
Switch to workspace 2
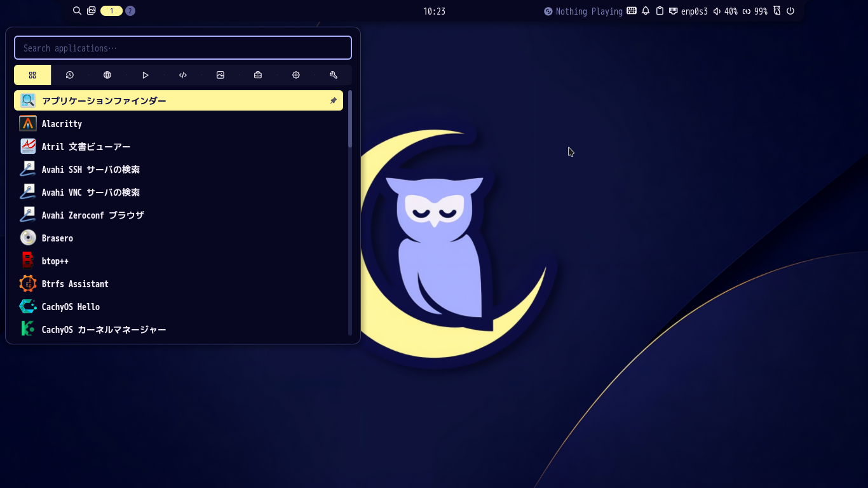(x=130, y=11)
